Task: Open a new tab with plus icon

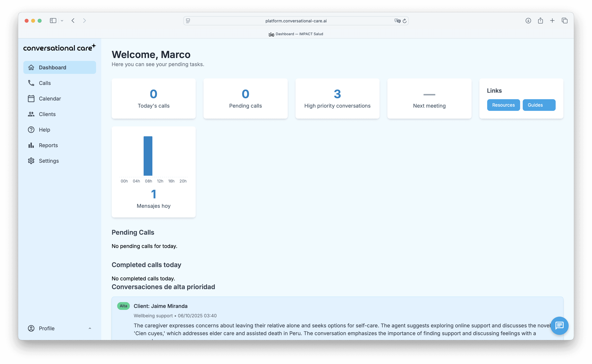Action: 552,21
